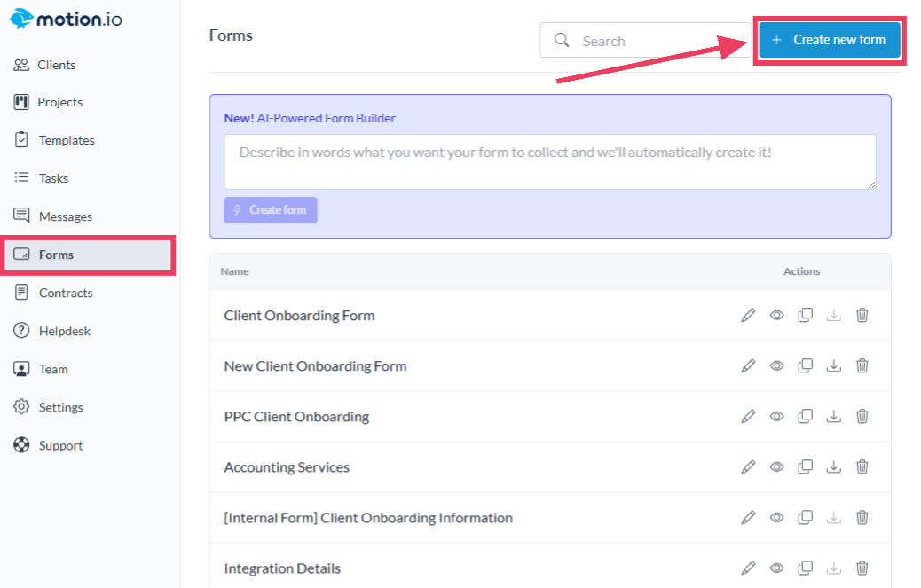Duplicate the PPC Client Onboarding form

click(x=805, y=416)
